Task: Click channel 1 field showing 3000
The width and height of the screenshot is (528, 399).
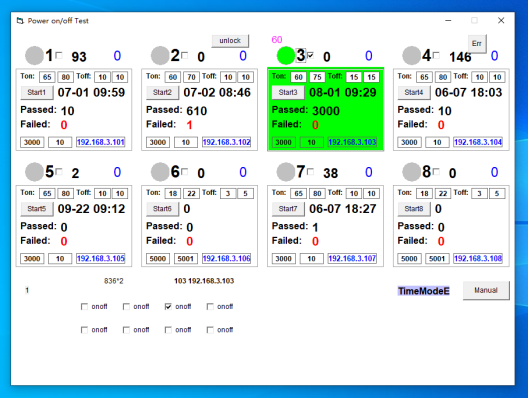Action: pyautogui.click(x=32, y=142)
